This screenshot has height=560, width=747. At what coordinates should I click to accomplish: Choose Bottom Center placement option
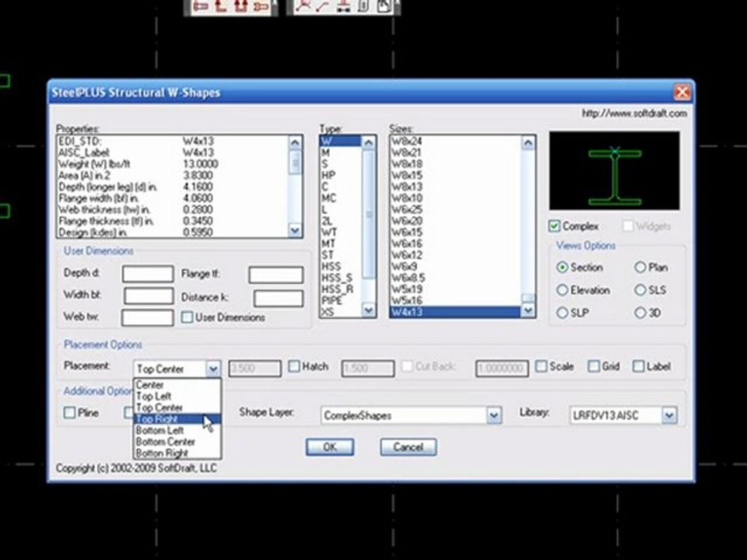pos(177,442)
